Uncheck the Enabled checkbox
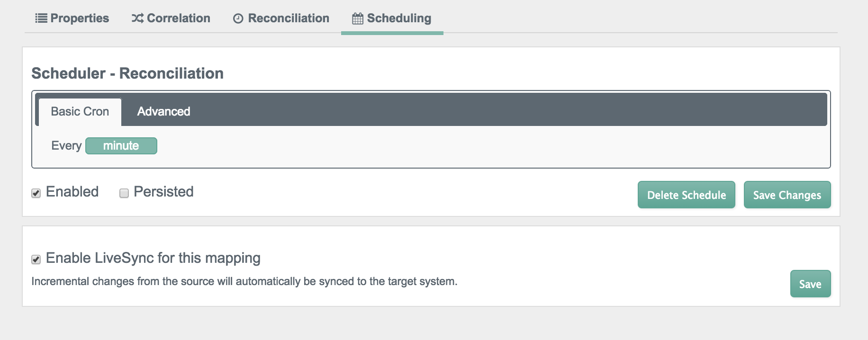868x340 pixels. point(36,193)
